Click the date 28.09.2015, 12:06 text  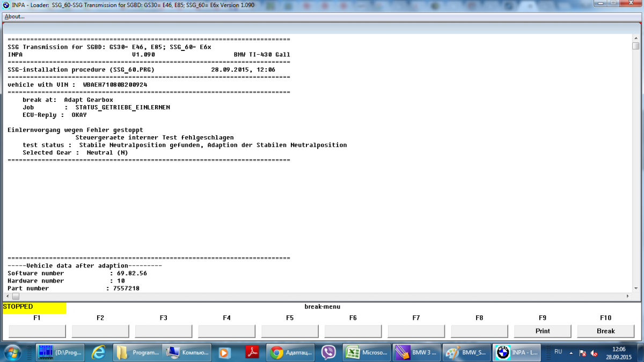pos(243,70)
